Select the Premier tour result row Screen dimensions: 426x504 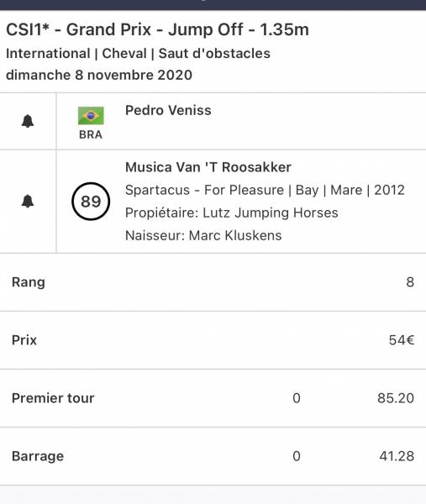point(213,398)
